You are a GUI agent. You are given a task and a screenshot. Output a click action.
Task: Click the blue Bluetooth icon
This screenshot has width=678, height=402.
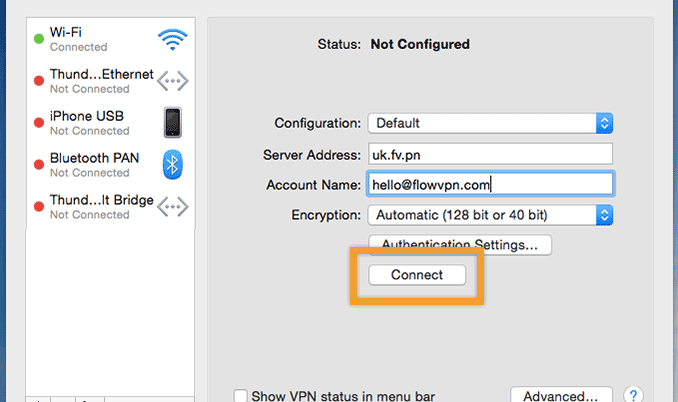172,164
